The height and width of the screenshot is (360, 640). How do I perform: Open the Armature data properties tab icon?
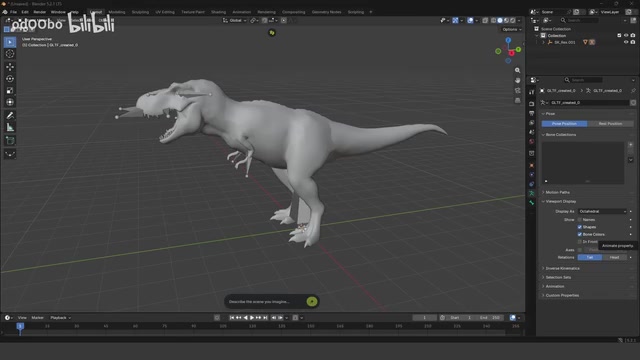click(x=531, y=193)
